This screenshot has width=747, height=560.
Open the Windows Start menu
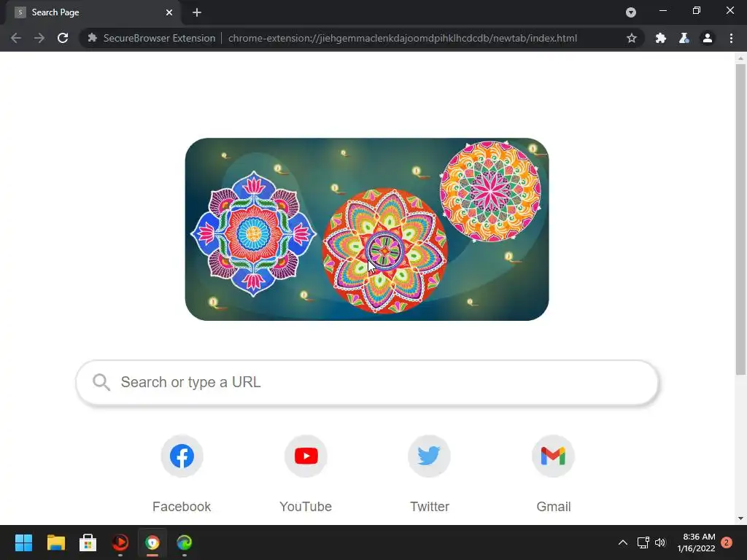[x=23, y=542]
